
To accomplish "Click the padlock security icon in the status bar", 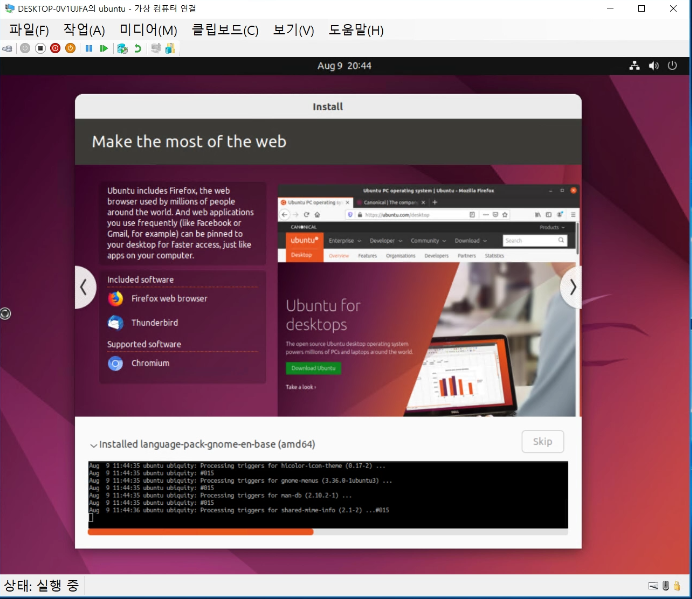I will click(677, 586).
